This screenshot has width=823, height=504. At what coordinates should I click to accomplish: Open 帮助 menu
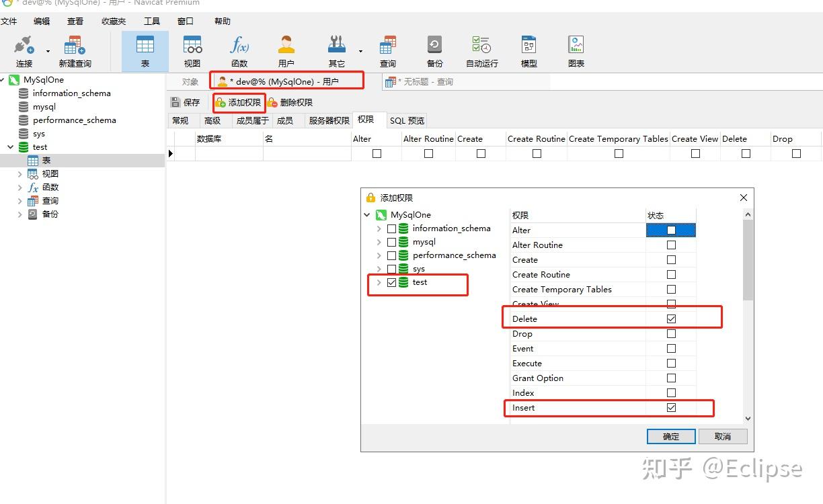[223, 22]
